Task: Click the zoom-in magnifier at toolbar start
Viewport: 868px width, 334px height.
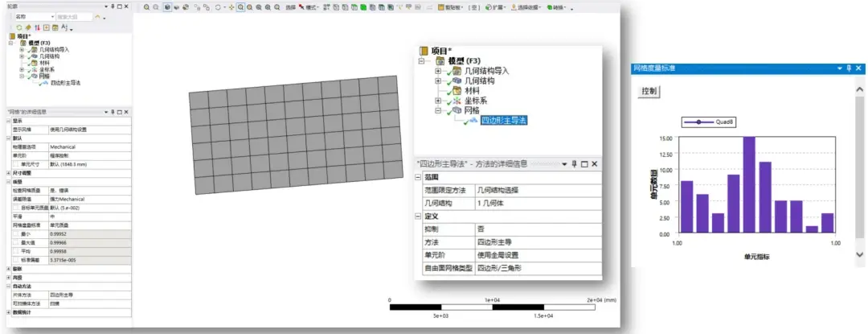Action: point(147,7)
